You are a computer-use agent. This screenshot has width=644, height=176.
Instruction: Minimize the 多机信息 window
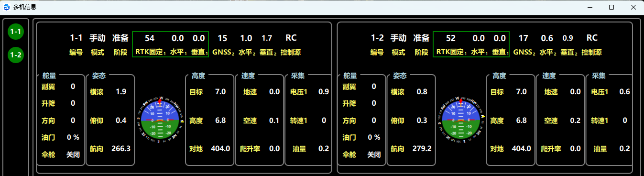coord(589,7)
